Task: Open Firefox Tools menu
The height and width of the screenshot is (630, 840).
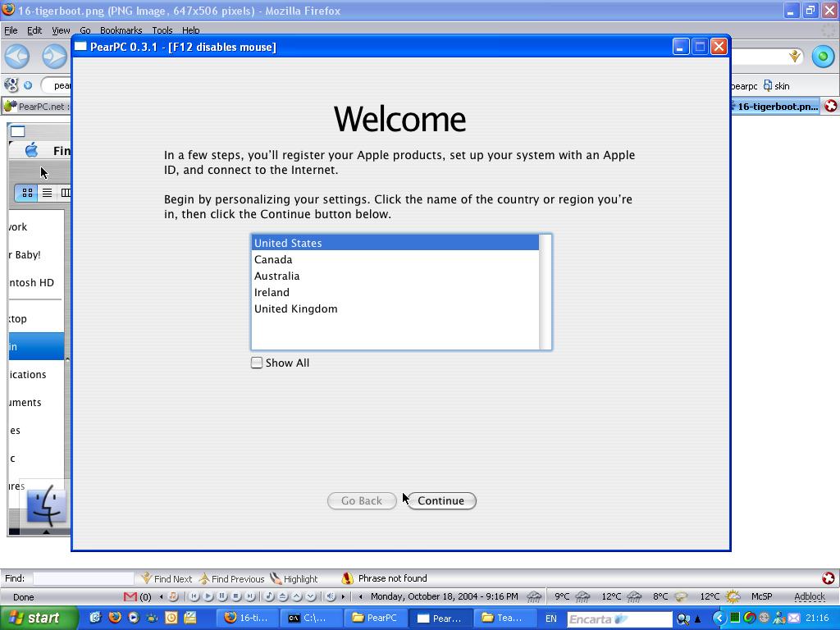Action: (162, 30)
